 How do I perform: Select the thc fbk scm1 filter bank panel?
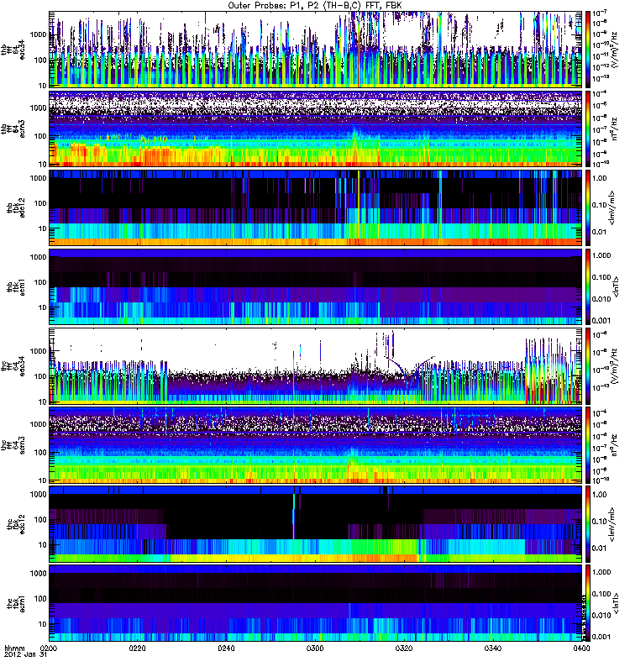click(316, 603)
